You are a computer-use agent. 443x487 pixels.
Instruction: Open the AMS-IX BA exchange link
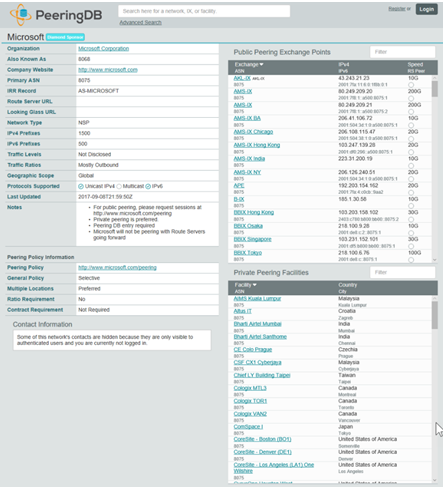tap(247, 118)
